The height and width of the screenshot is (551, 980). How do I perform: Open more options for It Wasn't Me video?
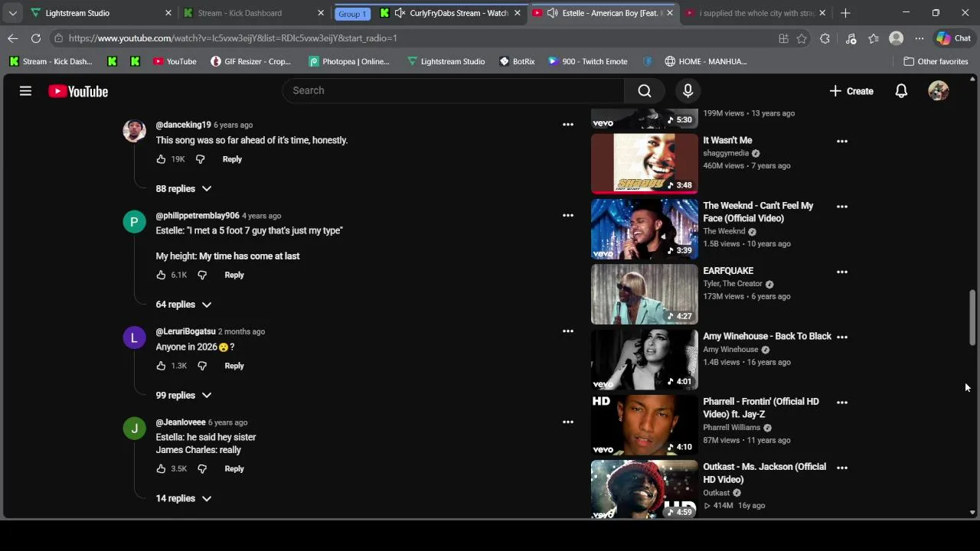[x=842, y=141]
